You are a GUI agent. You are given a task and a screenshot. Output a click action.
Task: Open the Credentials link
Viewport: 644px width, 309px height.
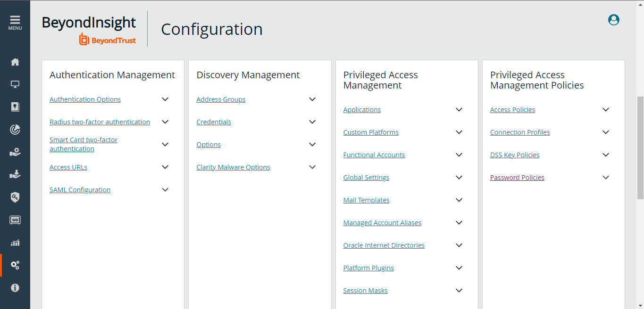pos(214,122)
